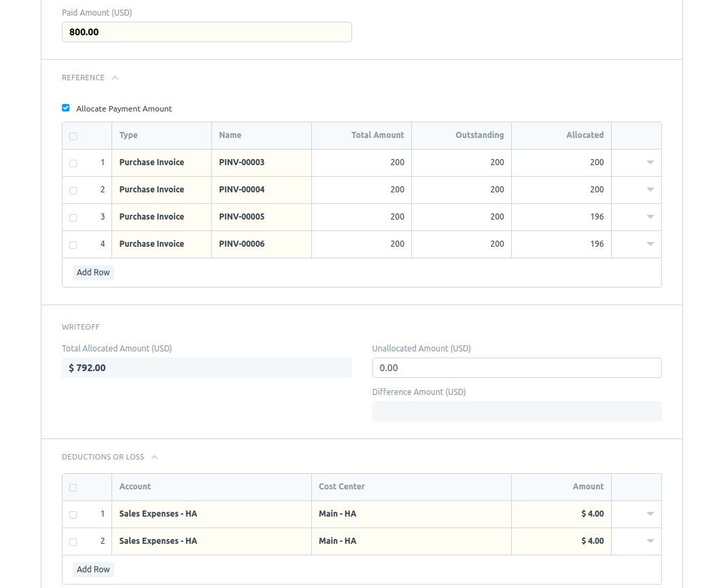Screen dimensions: 715x588
Task: Open dropdown arrow on second Sales Expenses row
Action: pyautogui.click(x=650, y=541)
